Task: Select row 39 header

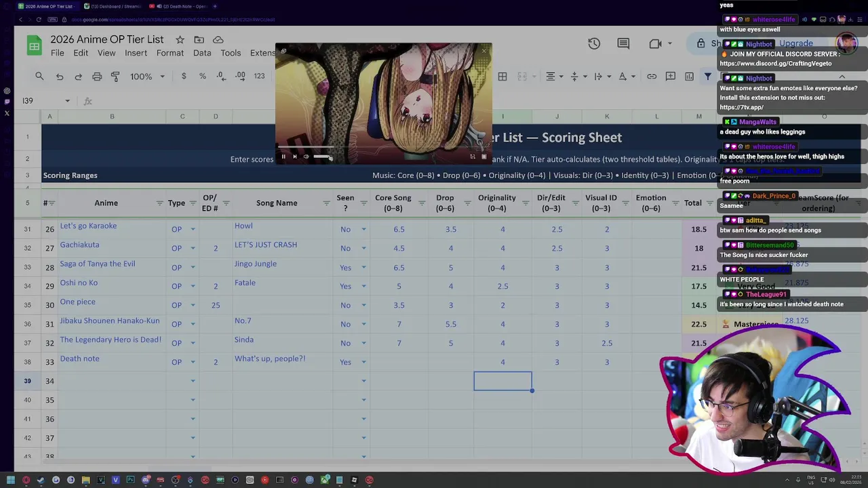Action: click(27, 381)
